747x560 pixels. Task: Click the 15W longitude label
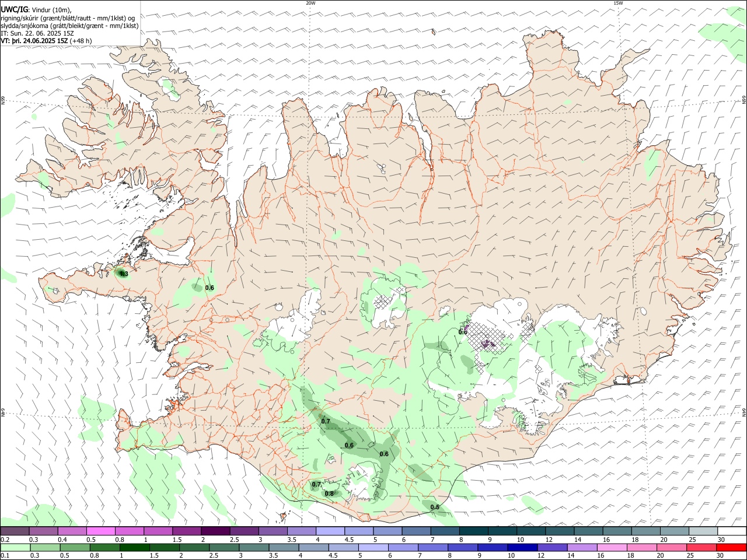(617, 3)
